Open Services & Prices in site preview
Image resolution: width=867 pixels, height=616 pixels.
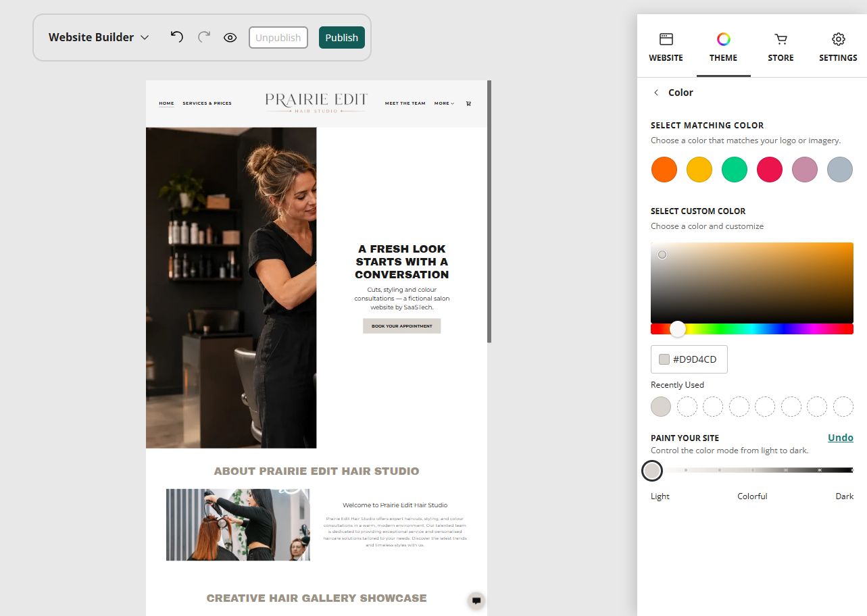pos(207,103)
